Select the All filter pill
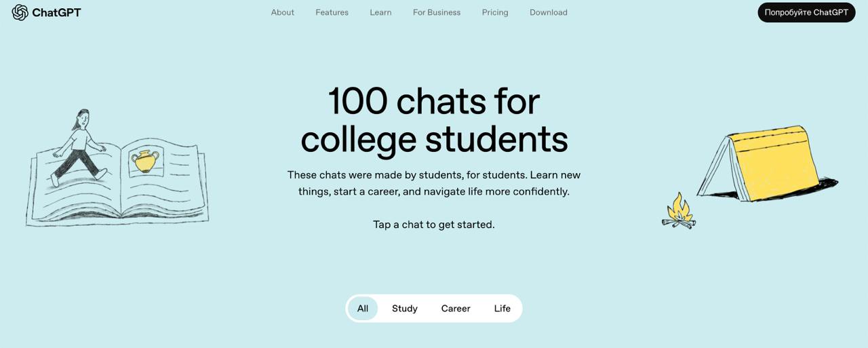Screen dimensions: 868x348 [363, 309]
